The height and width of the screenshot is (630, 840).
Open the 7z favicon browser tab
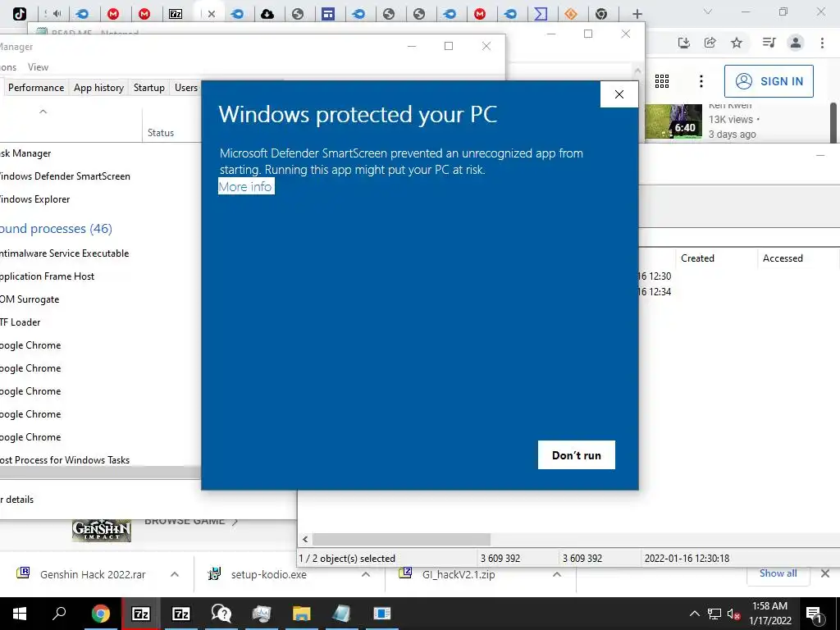[176, 14]
